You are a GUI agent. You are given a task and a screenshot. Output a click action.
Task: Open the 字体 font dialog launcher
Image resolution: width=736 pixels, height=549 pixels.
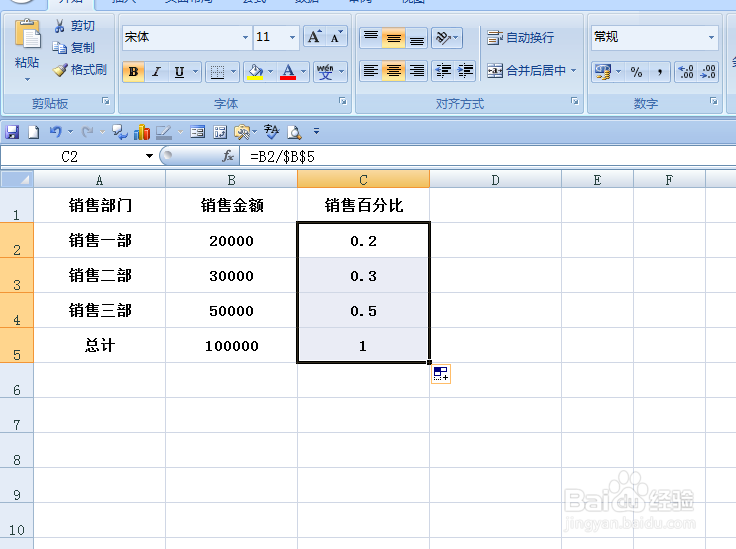click(x=343, y=101)
